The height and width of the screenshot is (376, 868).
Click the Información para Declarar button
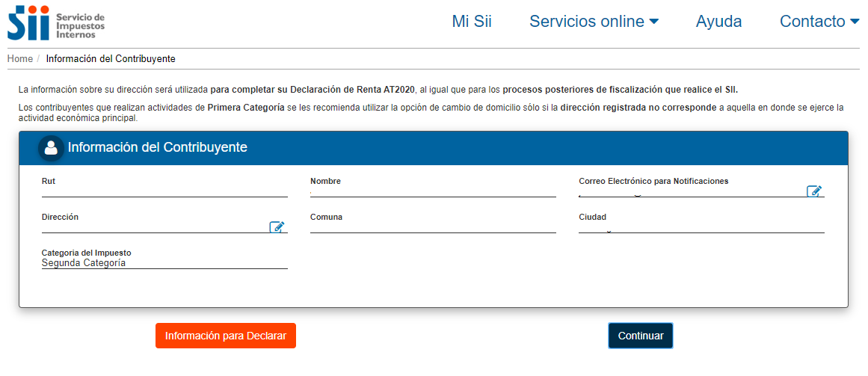tap(226, 336)
